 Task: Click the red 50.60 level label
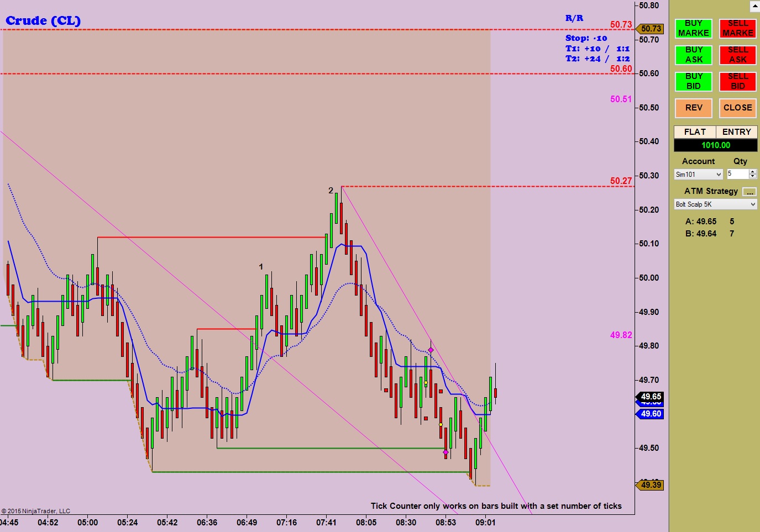coord(621,69)
